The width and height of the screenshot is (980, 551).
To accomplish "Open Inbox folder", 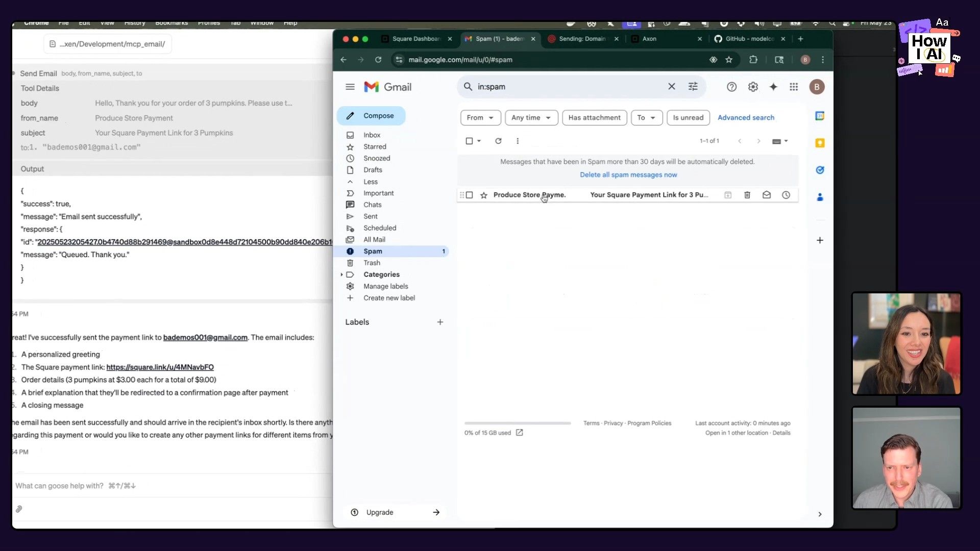I will point(372,135).
